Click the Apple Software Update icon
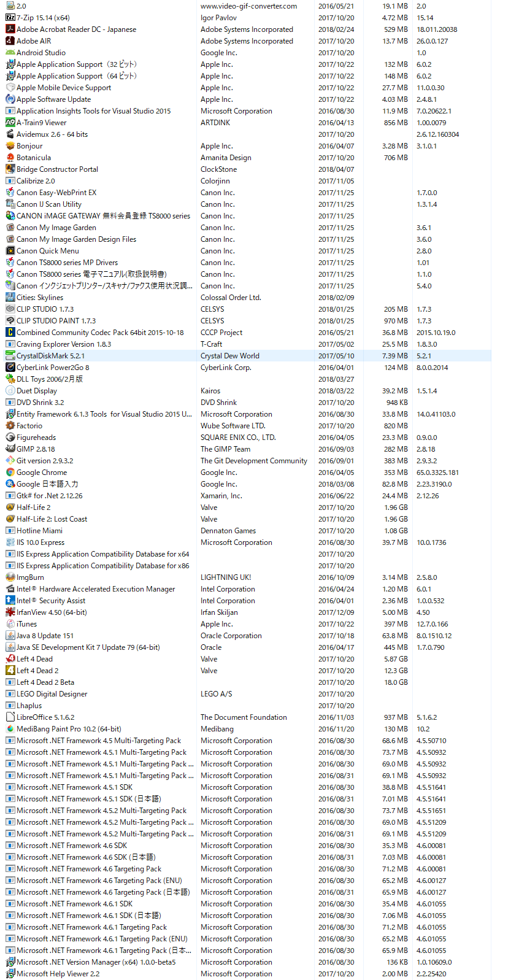Screen dimensions: 519x980 tap(10, 99)
